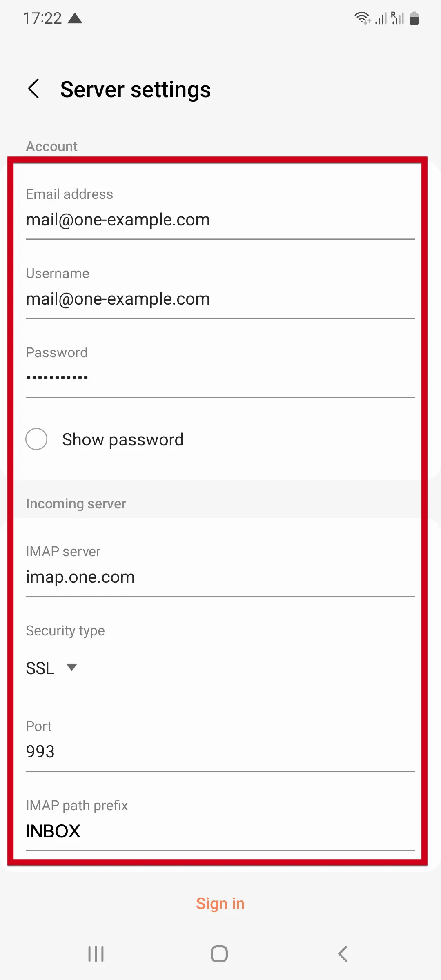Focus the Password field

220,376
